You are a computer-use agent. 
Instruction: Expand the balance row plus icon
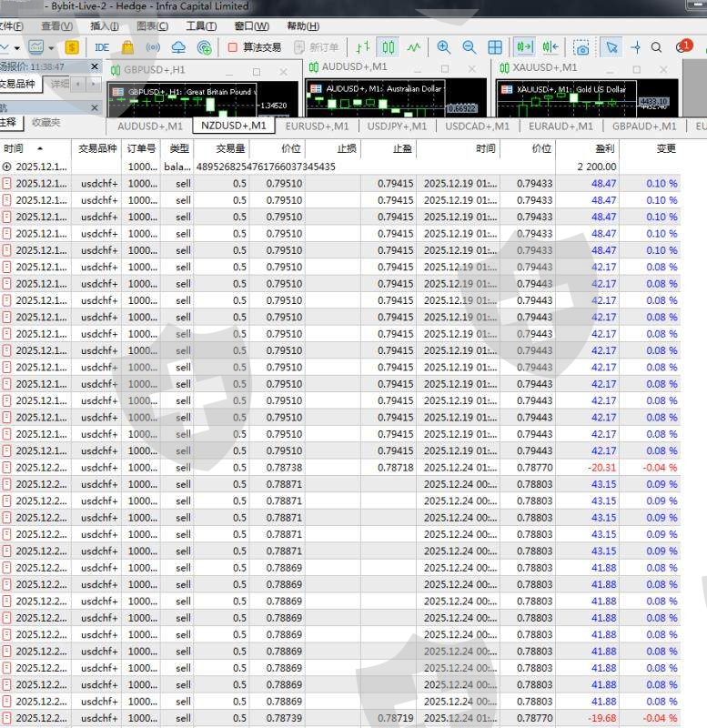point(6,167)
